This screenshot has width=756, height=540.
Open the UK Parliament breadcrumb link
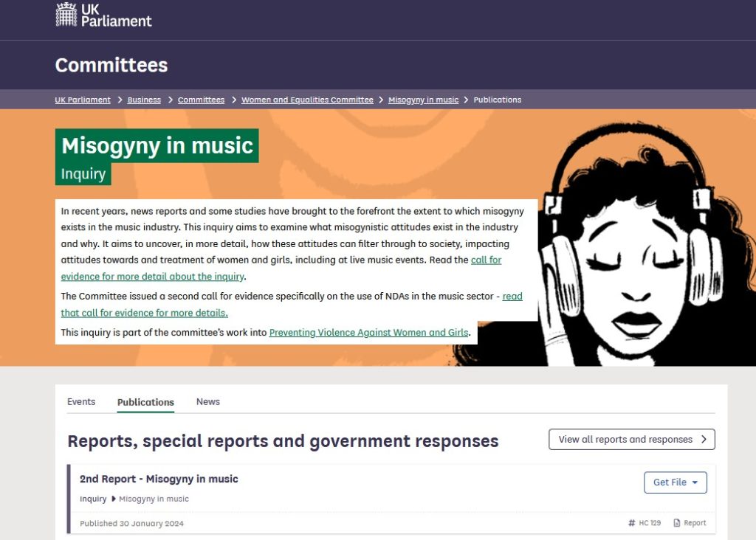click(x=83, y=100)
